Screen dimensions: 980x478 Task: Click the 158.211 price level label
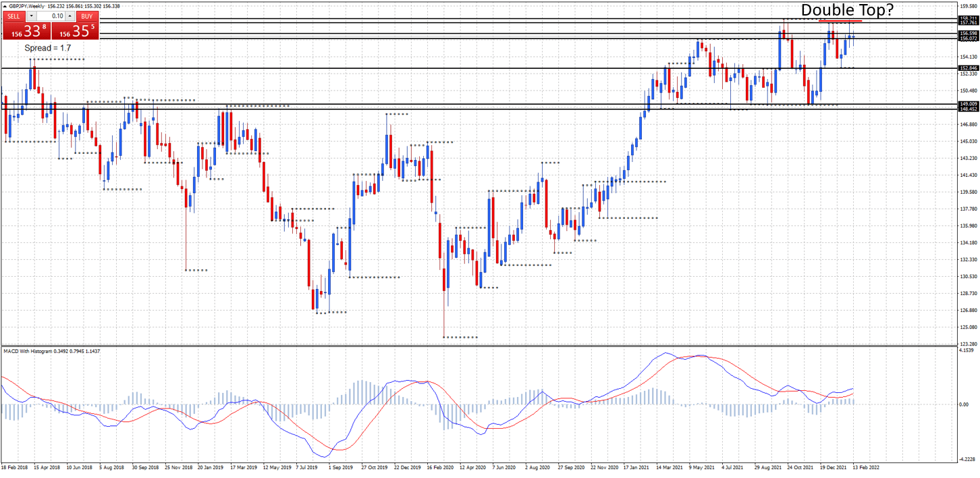[968, 18]
